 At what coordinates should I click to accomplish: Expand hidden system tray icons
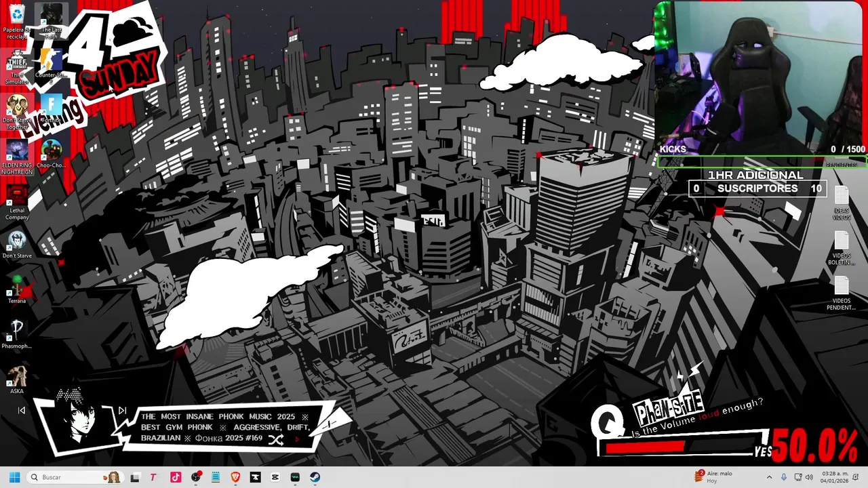point(769,477)
